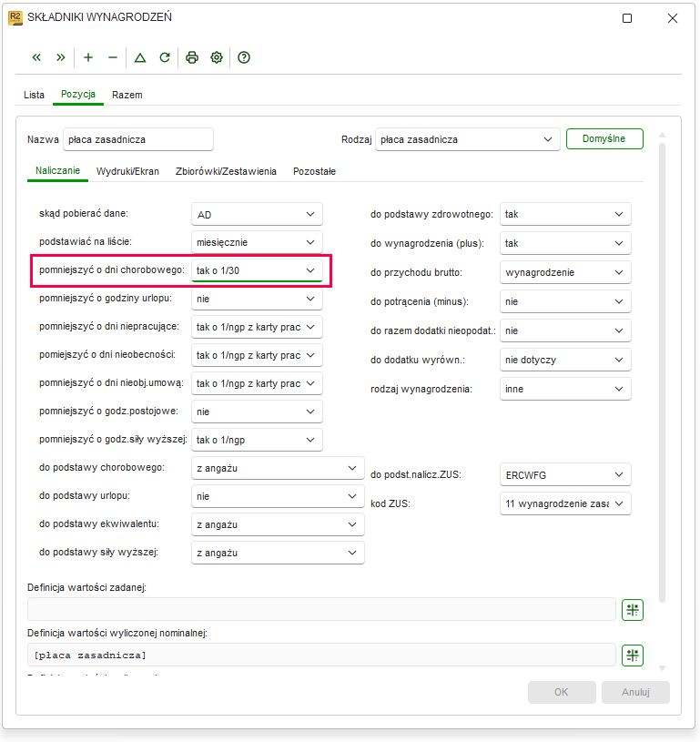The image size is (700, 742).
Task: Open 'do podst.nalicz.ZUS' dropdown ERCWFG
Action: (565, 474)
